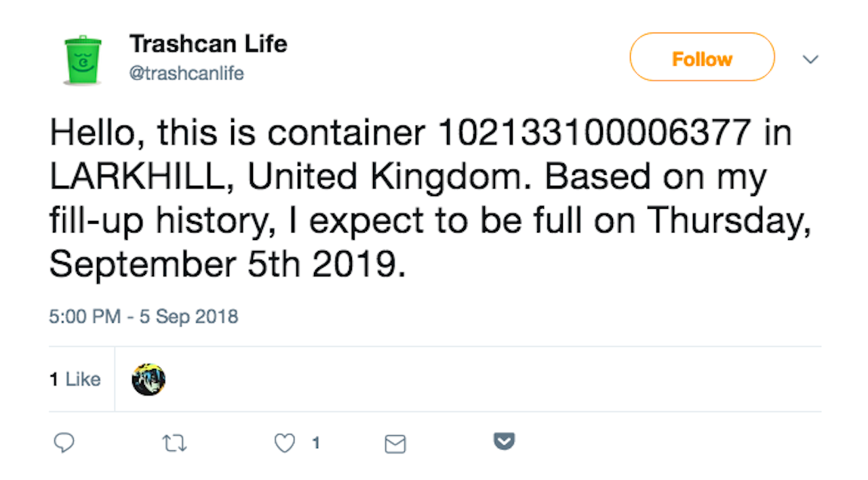Share the tweet via Direct Message envelope icon

coord(395,444)
